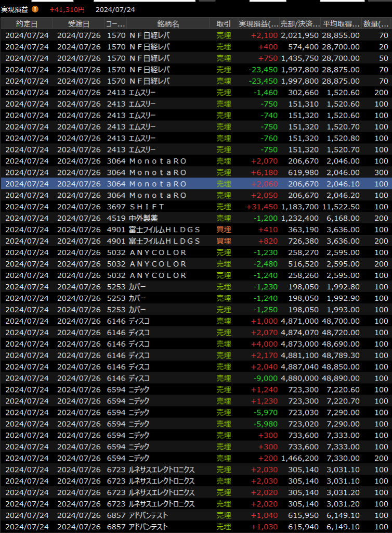Select the SHIFT row with +31,450 profit
The width and height of the screenshot is (392, 533).
pyautogui.click(x=196, y=207)
